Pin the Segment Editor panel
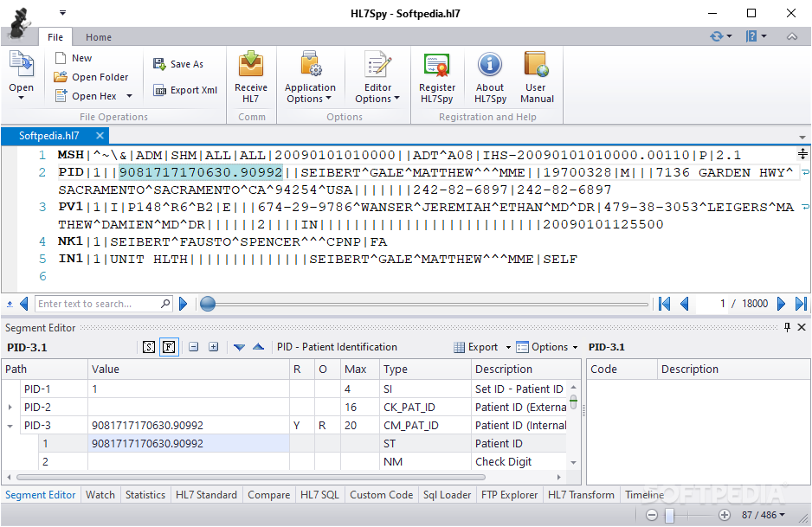Viewport: 812px width, 527px height. (787, 327)
